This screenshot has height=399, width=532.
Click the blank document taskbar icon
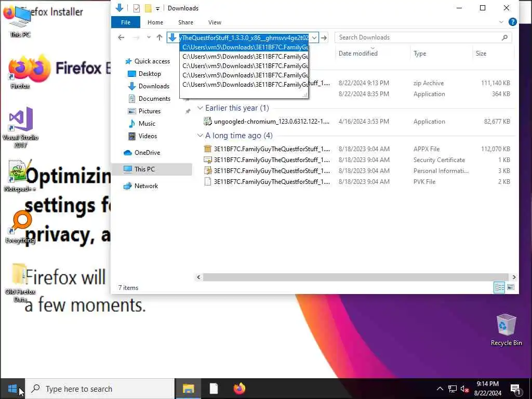[x=214, y=389]
